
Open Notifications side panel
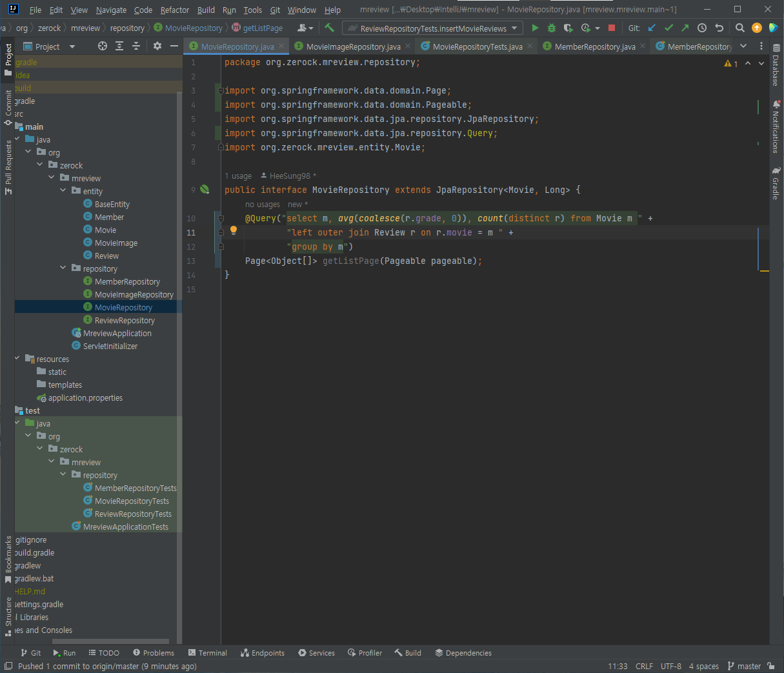coord(776,126)
